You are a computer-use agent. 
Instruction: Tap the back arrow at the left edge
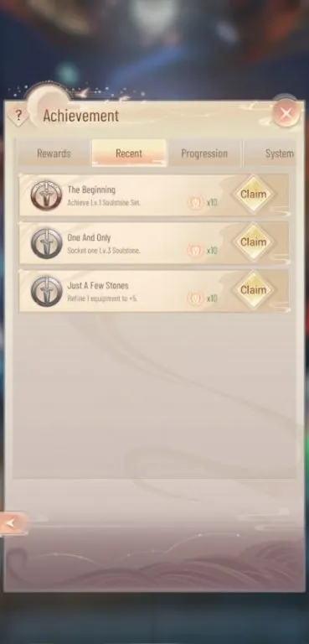tap(13, 523)
